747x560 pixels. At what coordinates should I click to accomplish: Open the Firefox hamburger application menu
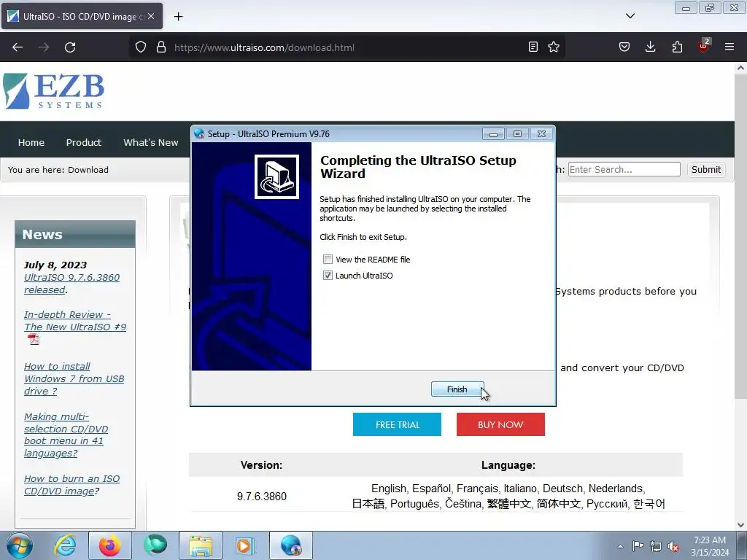coord(729,47)
